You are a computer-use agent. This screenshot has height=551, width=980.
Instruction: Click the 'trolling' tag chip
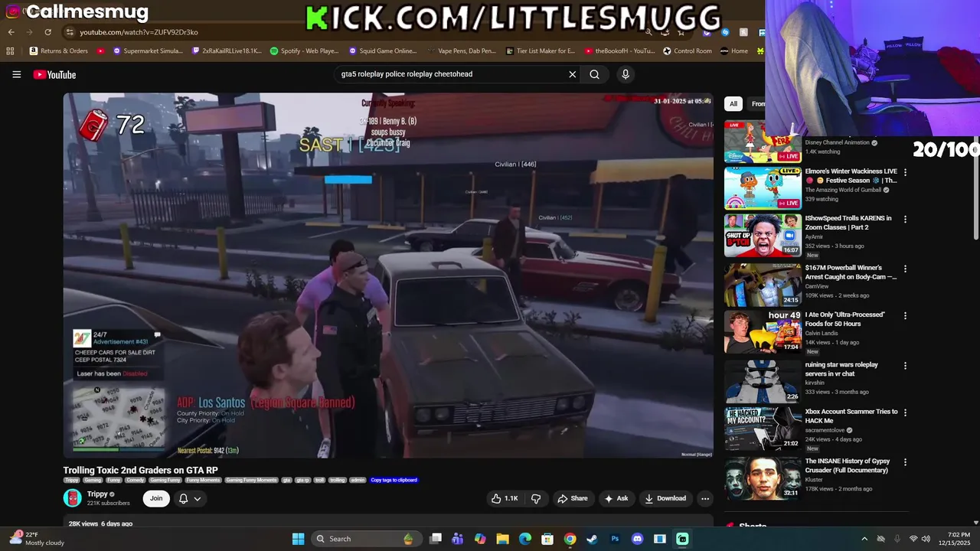(338, 480)
